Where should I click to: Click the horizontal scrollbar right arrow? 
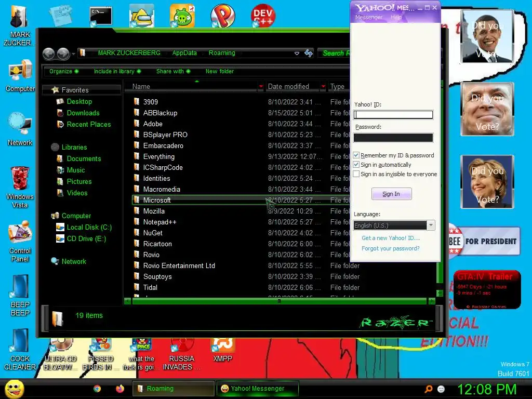(x=432, y=301)
